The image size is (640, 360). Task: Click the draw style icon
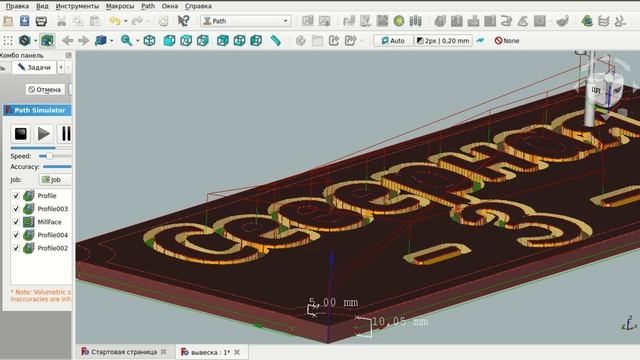(x=24, y=40)
